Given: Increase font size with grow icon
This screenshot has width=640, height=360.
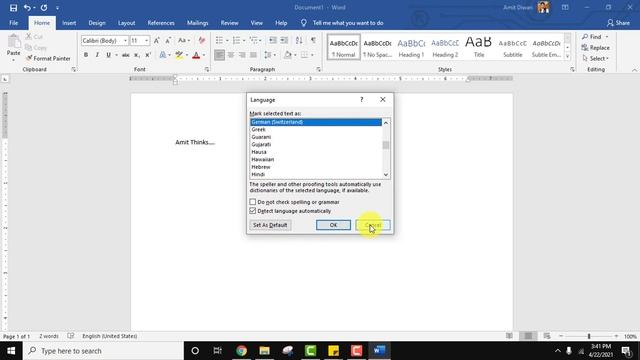Looking at the screenshot, I should coord(157,40).
